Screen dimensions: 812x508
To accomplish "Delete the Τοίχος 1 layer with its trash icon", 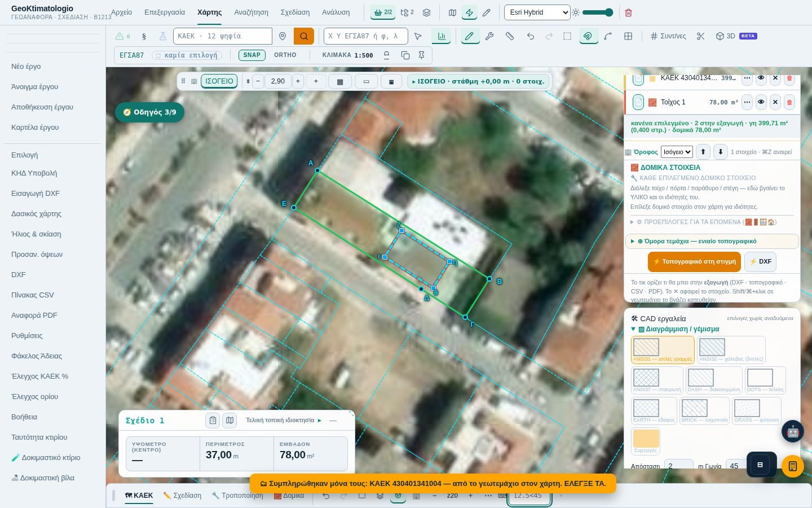I will (x=789, y=102).
